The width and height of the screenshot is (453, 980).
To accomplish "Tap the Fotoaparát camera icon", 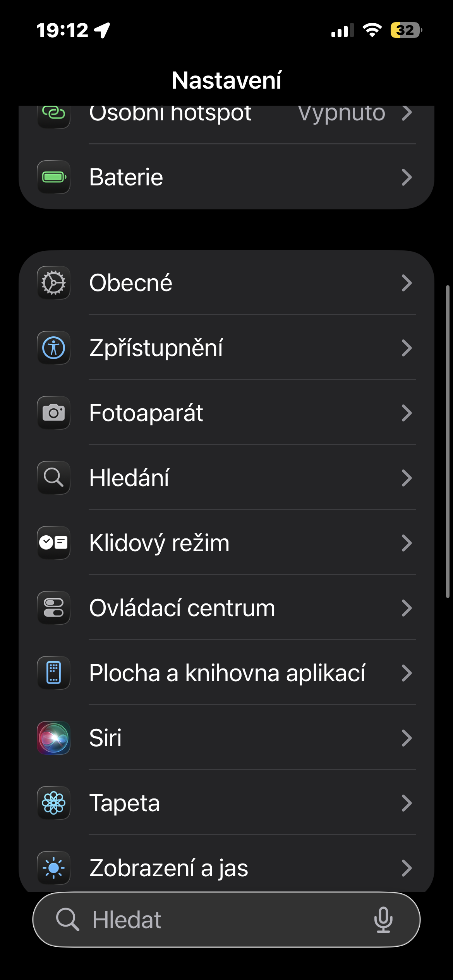I will (53, 413).
